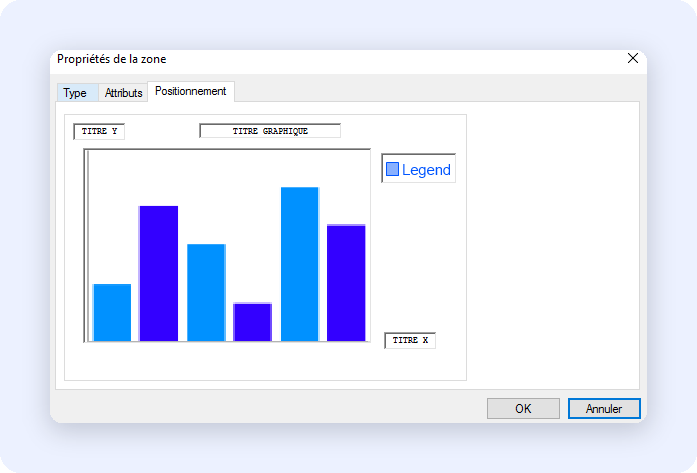The height and width of the screenshot is (473, 697).
Task: Open the Attributs tab
Action: 123,93
